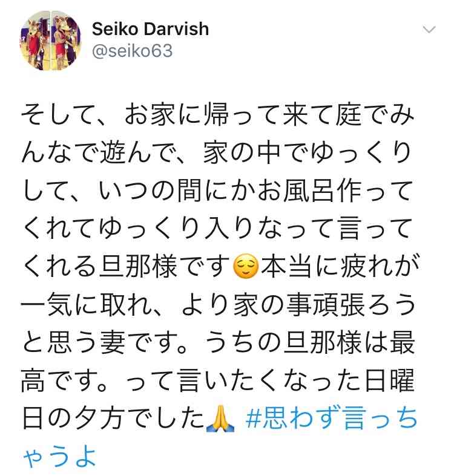
Task: Click the line beginning くれてゆっくり入りな
Action: click(x=218, y=229)
